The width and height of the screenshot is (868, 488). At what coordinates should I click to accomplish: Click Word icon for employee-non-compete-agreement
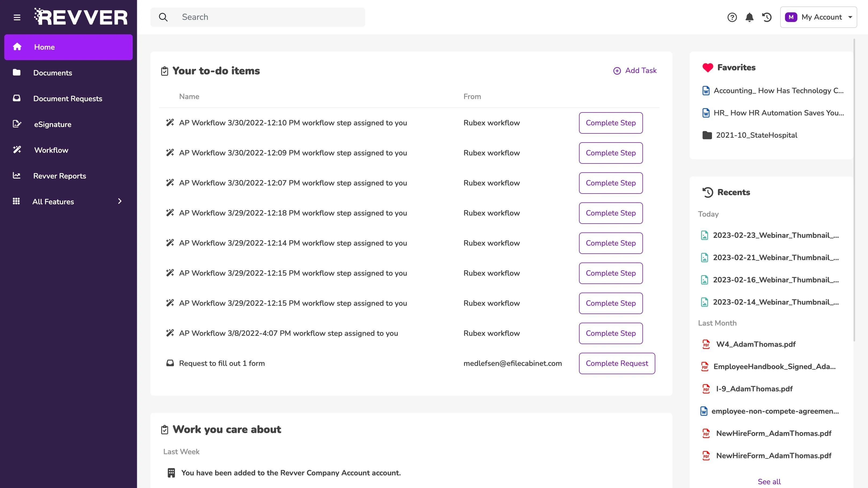[x=704, y=411]
